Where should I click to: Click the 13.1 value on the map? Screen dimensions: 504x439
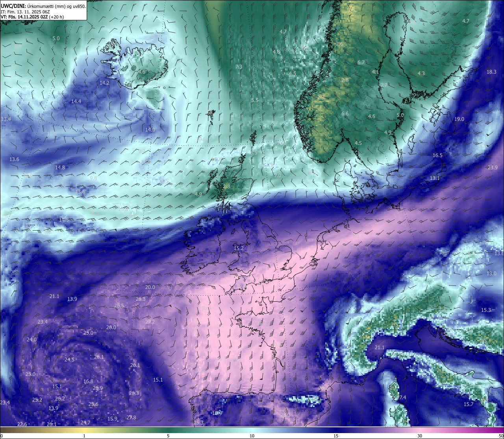(x=434, y=178)
